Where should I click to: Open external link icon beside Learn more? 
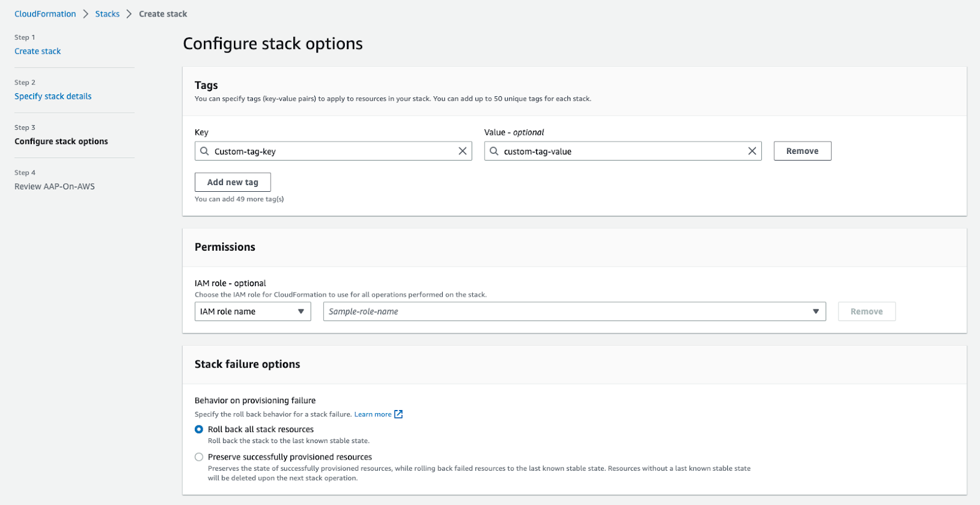coord(399,414)
